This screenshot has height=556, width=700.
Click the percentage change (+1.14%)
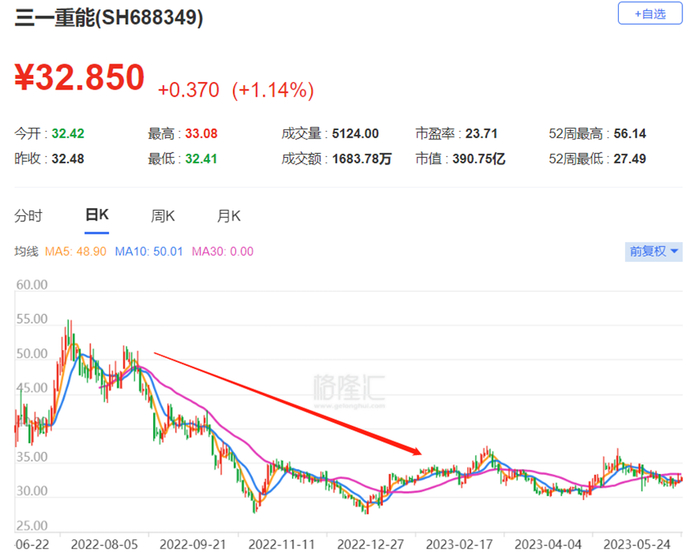point(273,90)
